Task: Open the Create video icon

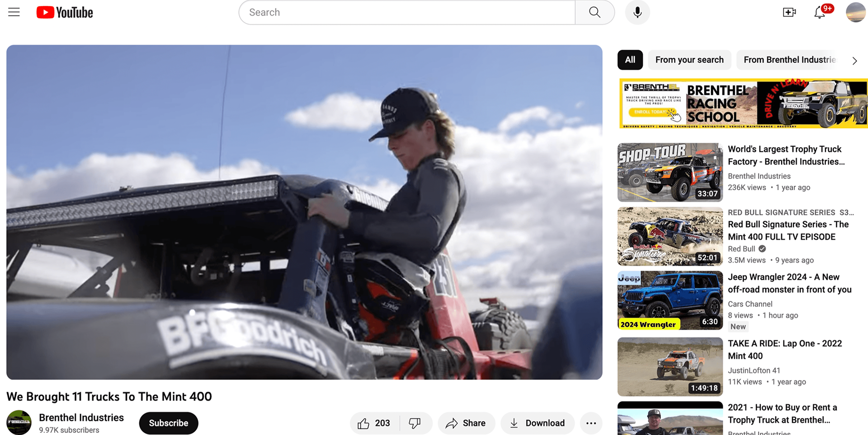Action: (x=789, y=12)
